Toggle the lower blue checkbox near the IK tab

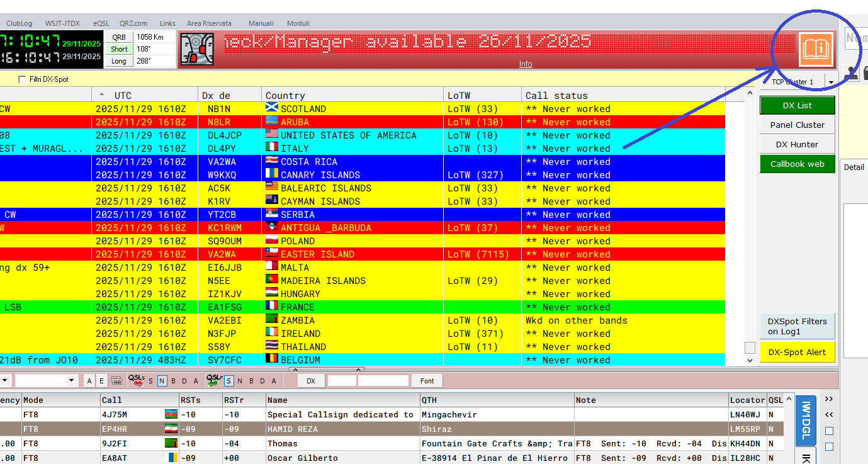(x=829, y=446)
